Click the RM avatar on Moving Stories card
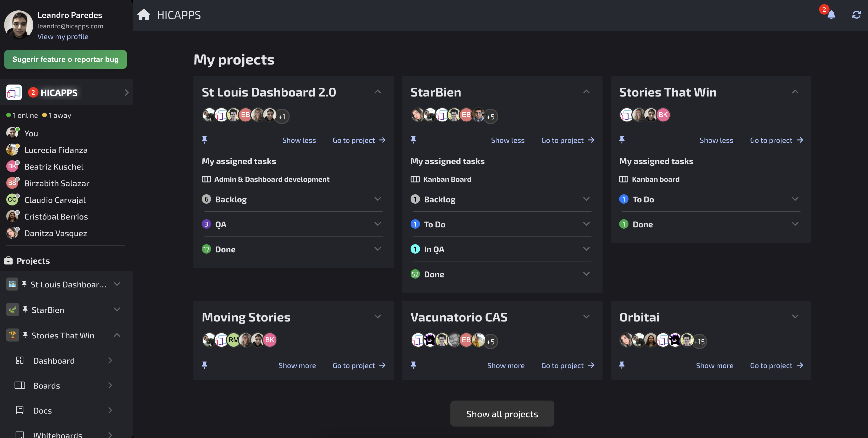This screenshot has width=868, height=438. pos(233,340)
